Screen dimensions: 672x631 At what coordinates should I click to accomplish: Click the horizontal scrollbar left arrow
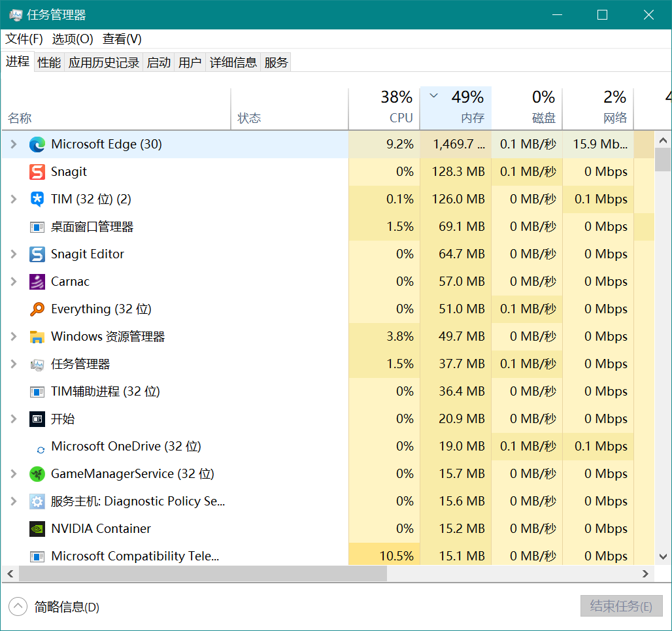(x=10, y=574)
